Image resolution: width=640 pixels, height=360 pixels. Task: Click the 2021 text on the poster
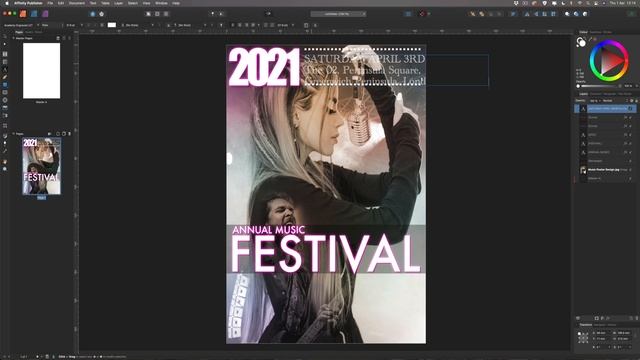(x=264, y=67)
